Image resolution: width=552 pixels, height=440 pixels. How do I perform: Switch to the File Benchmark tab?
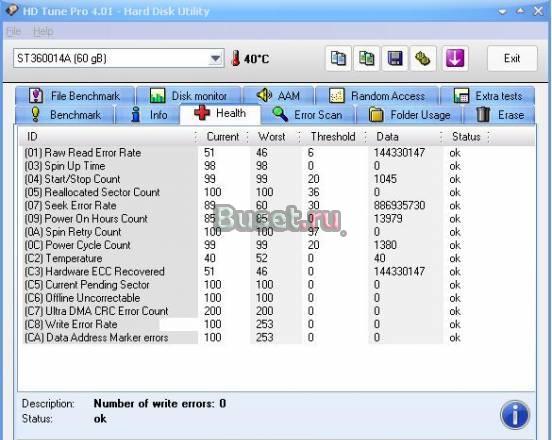[75, 96]
